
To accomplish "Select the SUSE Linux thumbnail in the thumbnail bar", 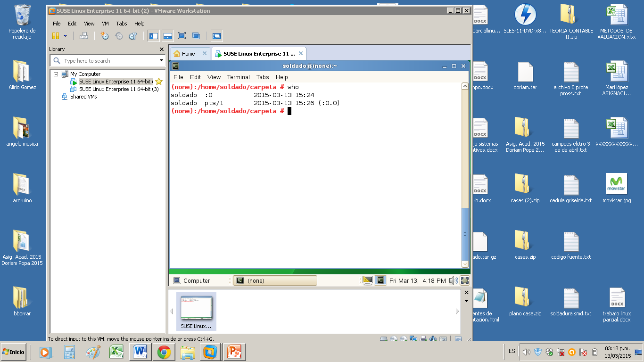I will [x=196, y=310].
